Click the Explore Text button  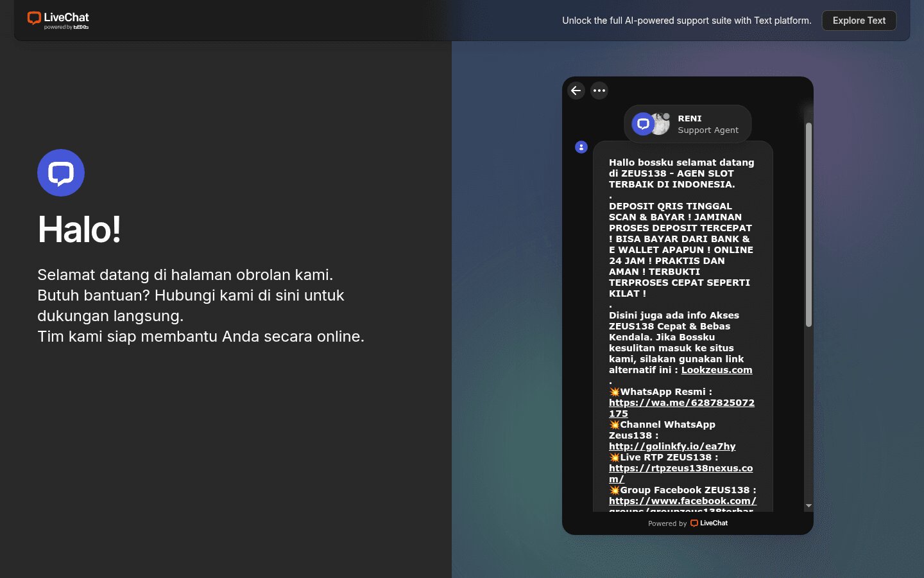tap(859, 21)
